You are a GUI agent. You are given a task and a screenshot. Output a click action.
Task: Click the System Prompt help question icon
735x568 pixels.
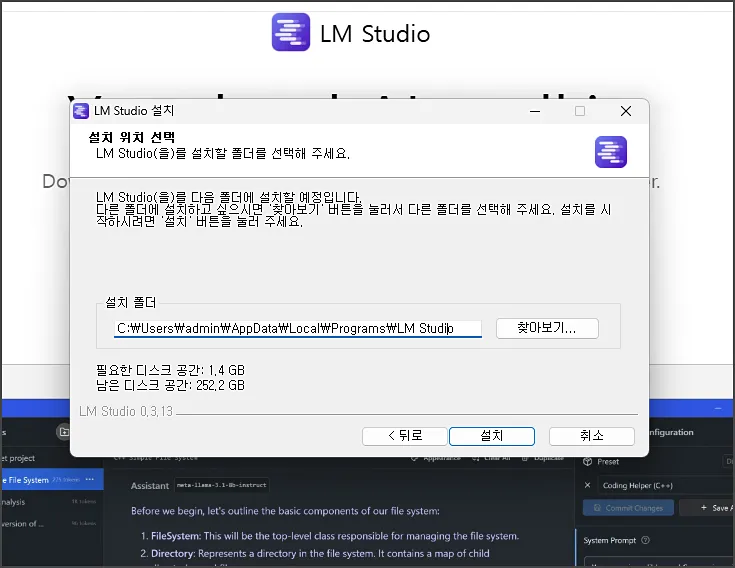645,540
